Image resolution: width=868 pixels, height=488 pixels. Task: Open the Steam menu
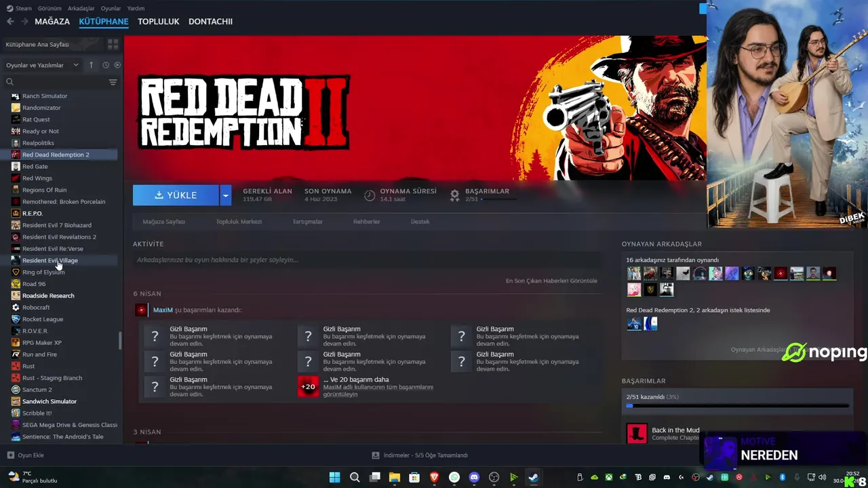[x=19, y=8]
